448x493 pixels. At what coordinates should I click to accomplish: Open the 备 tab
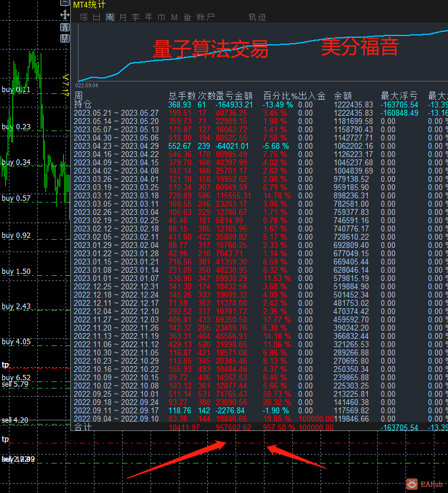187,17
